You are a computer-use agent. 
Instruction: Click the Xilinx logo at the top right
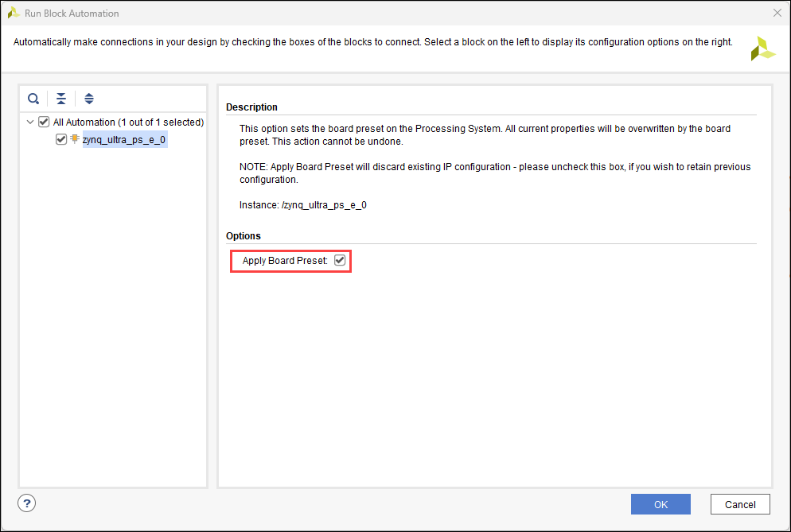[762, 49]
